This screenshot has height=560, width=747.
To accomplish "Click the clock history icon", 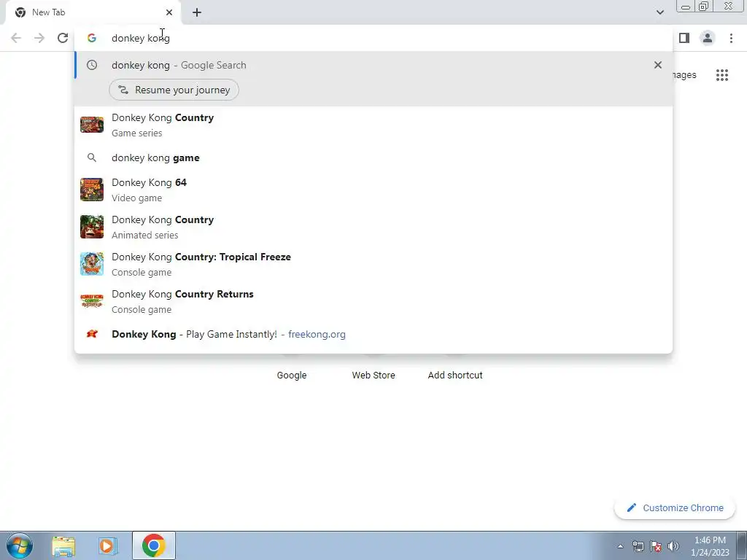I will coord(92,65).
